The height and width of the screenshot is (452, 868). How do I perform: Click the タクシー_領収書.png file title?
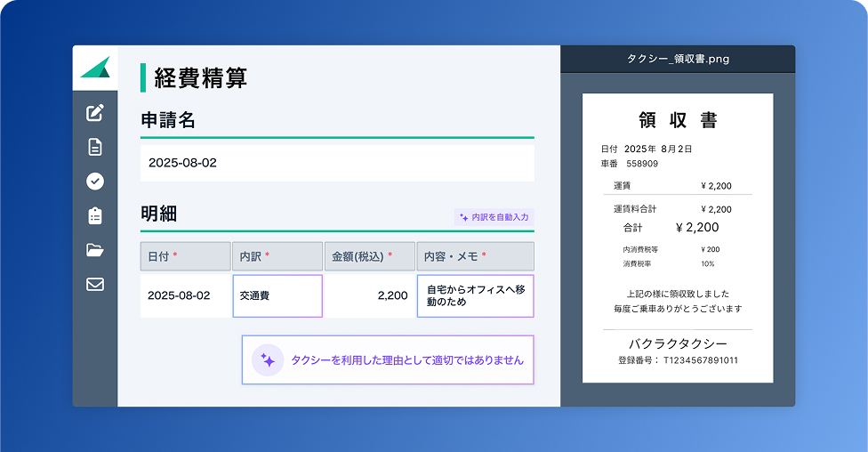click(678, 60)
